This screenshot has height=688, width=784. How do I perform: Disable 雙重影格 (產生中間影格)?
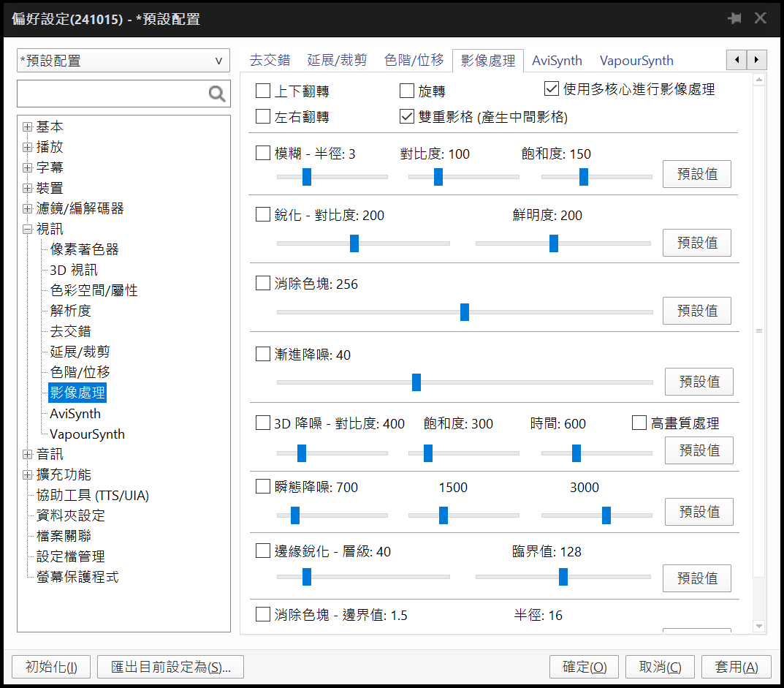(x=407, y=116)
